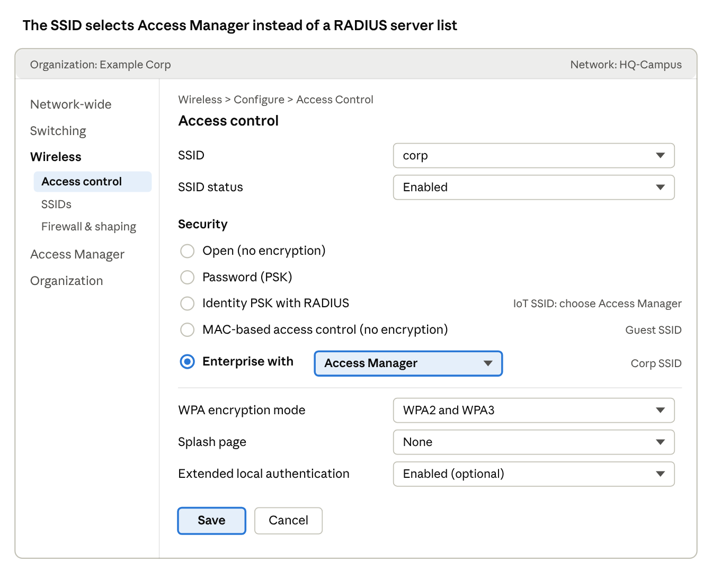Expand Extended local authentication dropdown
Image resolution: width=712 pixels, height=588 pixels.
tap(533, 474)
